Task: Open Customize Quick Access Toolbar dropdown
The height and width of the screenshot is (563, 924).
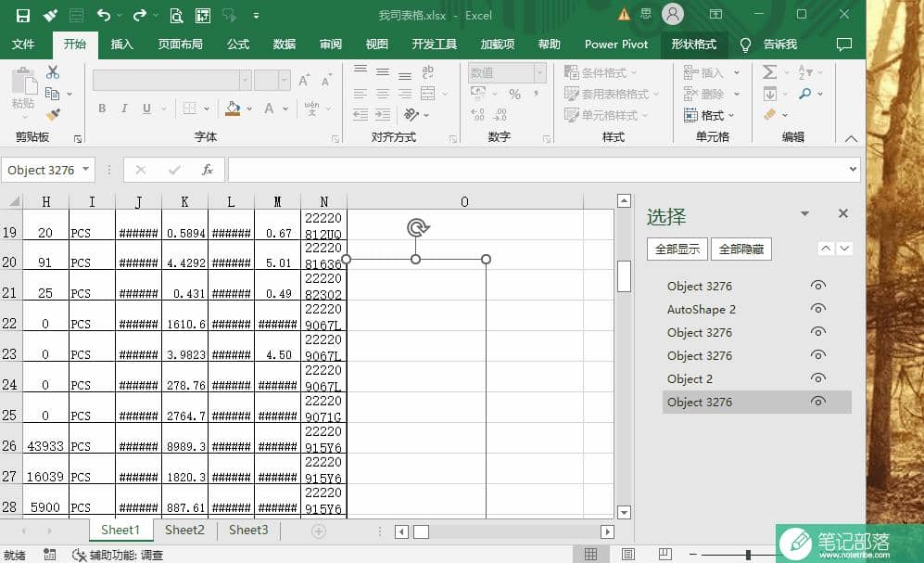Action: 256,16
